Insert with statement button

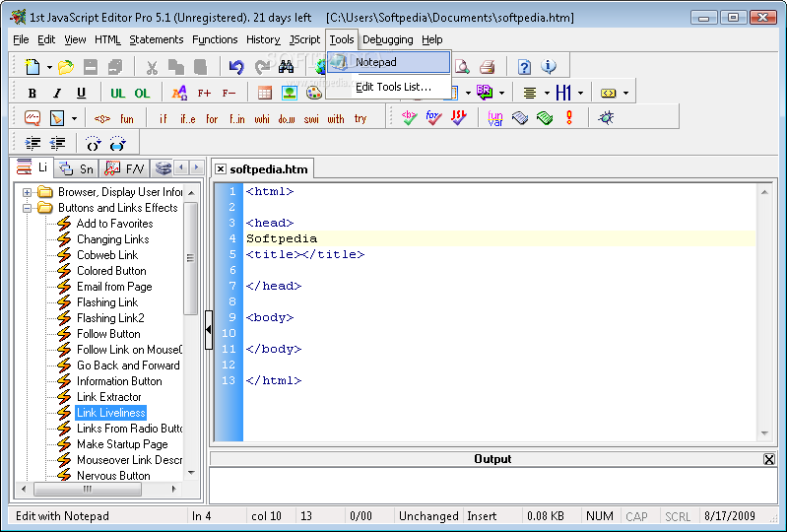click(336, 119)
